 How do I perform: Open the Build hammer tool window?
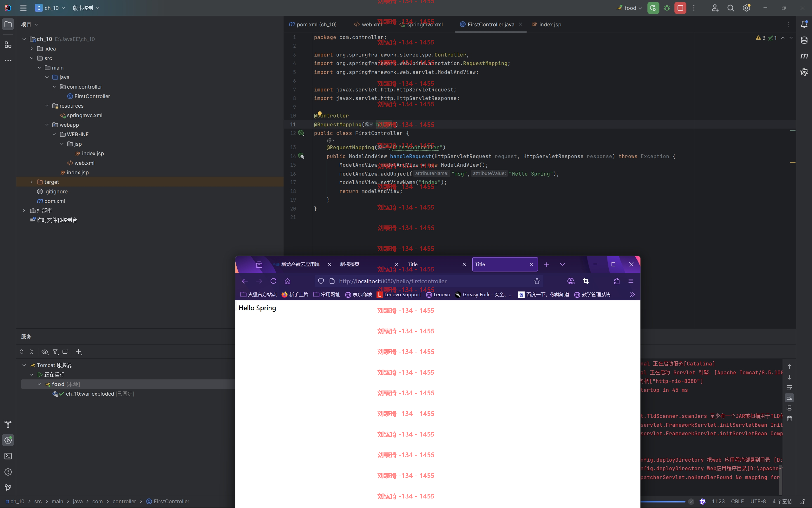(x=8, y=424)
